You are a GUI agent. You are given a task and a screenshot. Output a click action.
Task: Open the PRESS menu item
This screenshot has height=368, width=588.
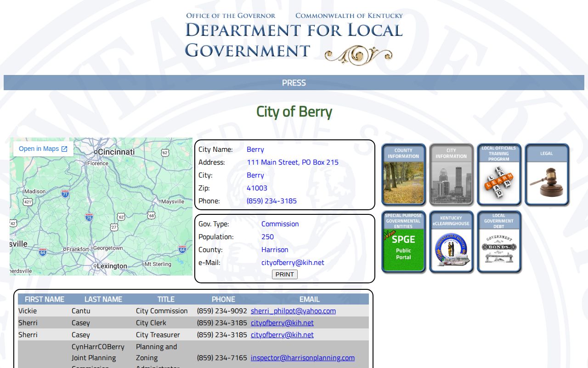click(294, 83)
